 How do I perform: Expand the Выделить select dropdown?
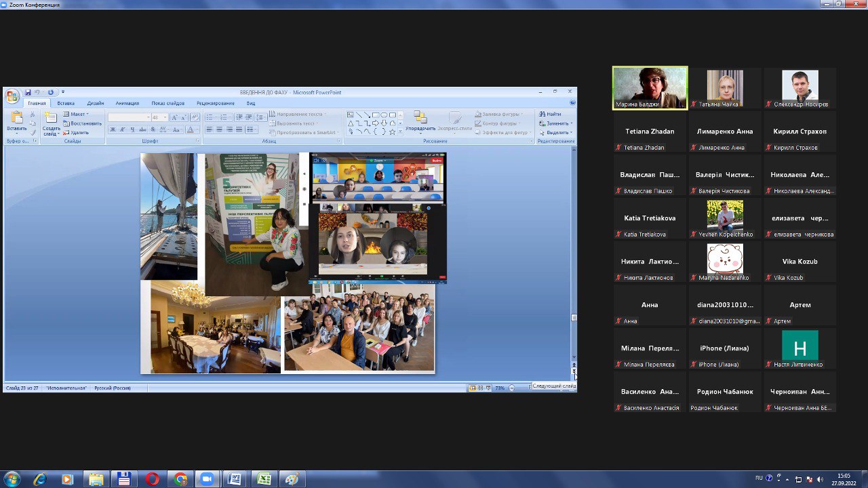point(558,132)
